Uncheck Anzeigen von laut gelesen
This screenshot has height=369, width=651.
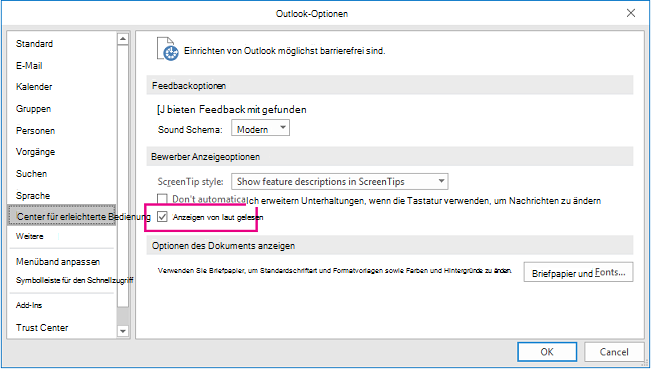(162, 217)
